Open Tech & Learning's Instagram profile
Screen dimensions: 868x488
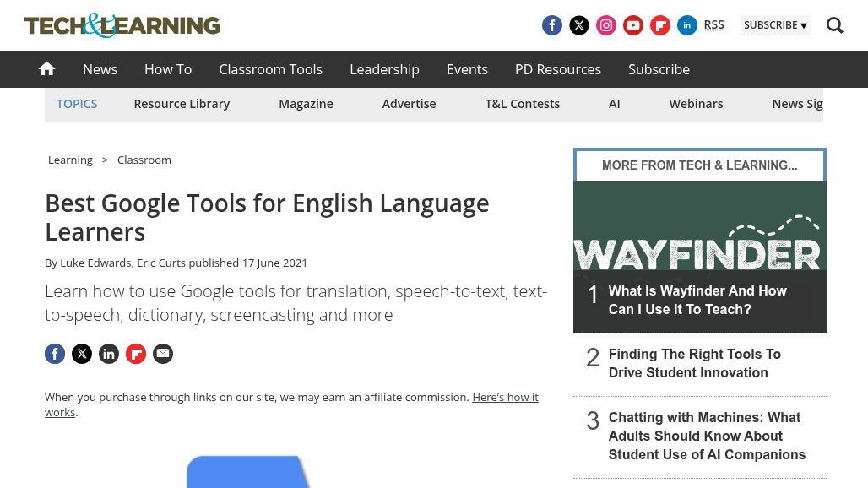pos(606,25)
